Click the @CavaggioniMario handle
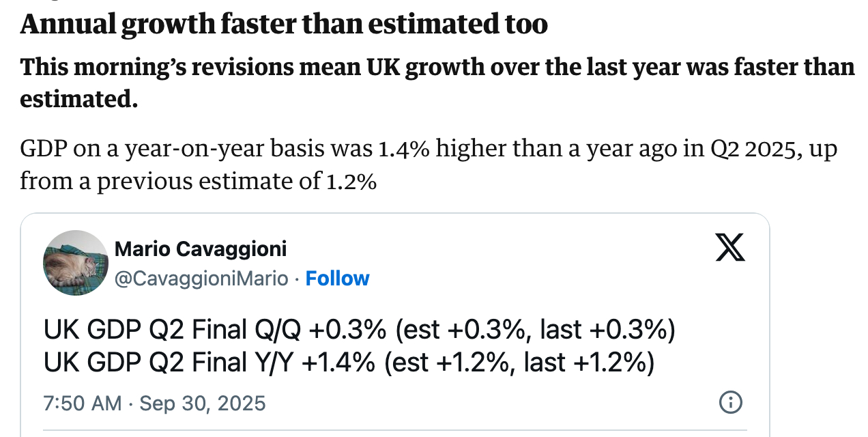 point(201,279)
